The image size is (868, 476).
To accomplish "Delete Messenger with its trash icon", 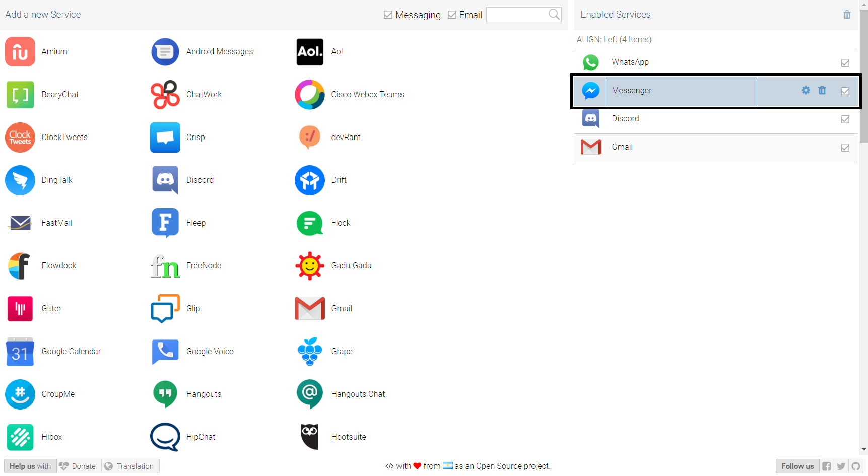I will click(x=822, y=90).
